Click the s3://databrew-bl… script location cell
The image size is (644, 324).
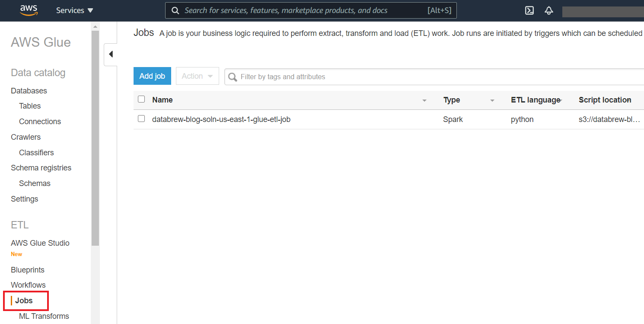point(609,119)
